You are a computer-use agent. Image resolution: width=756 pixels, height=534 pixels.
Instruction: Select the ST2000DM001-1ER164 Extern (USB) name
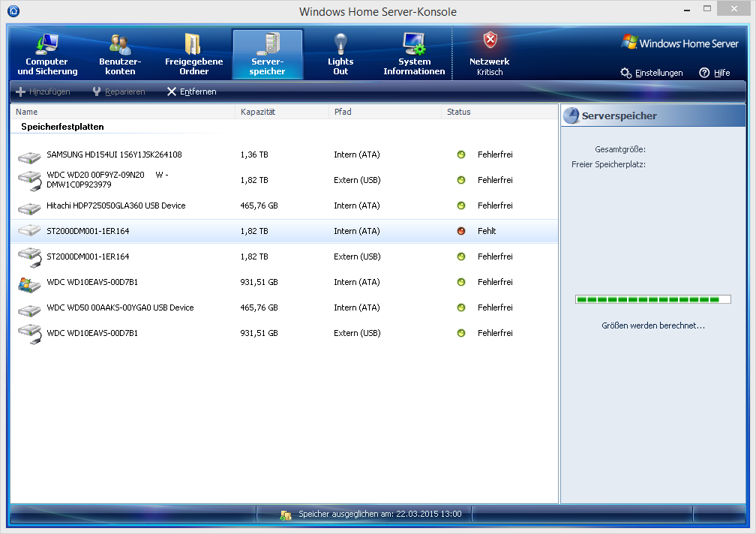(x=88, y=257)
